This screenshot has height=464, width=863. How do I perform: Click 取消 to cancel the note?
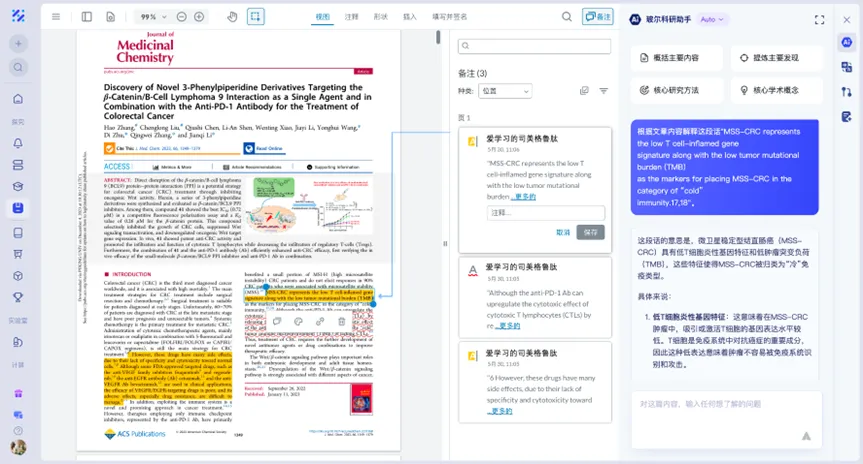[563, 232]
